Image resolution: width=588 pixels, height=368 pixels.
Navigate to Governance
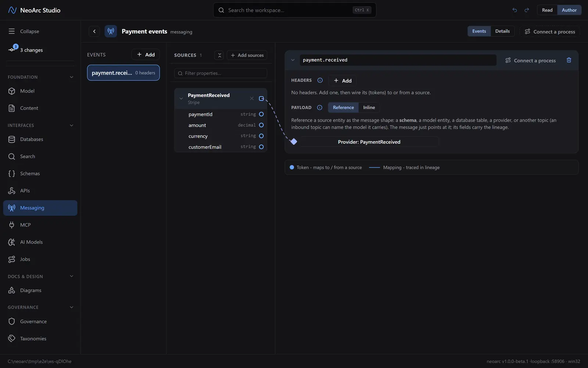pyautogui.click(x=40, y=321)
